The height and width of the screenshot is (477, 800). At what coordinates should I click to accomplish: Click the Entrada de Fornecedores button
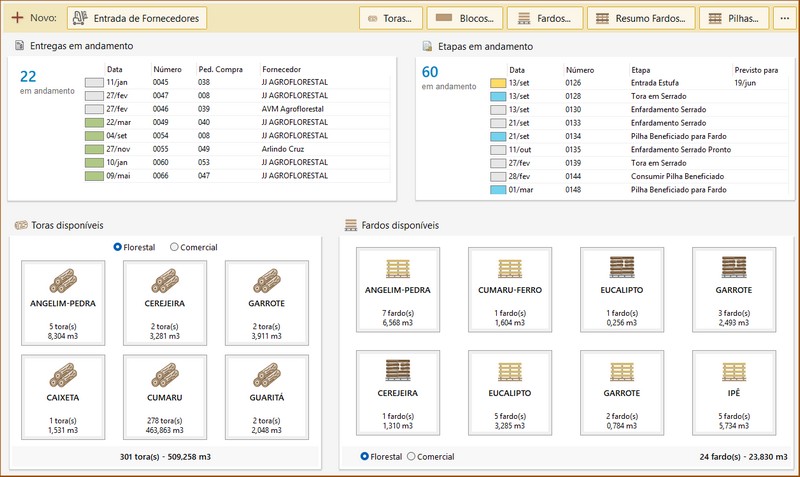138,18
